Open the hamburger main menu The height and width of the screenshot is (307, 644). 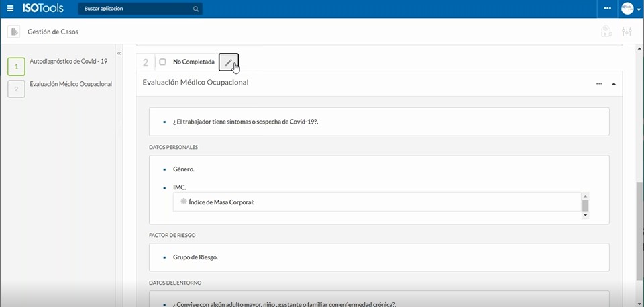coord(10,9)
